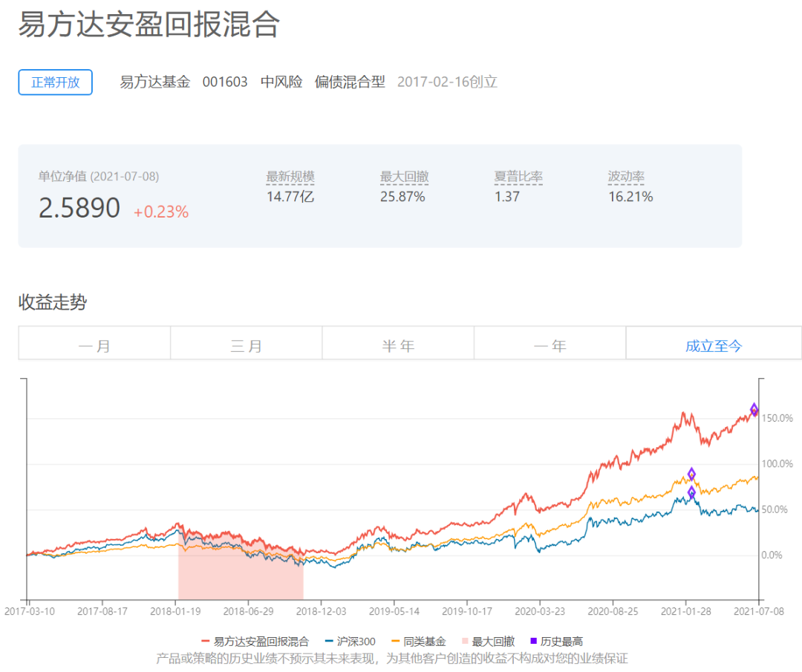Click the 偏债混合型 fund type label
This screenshot has height=672, width=802.
click(350, 82)
